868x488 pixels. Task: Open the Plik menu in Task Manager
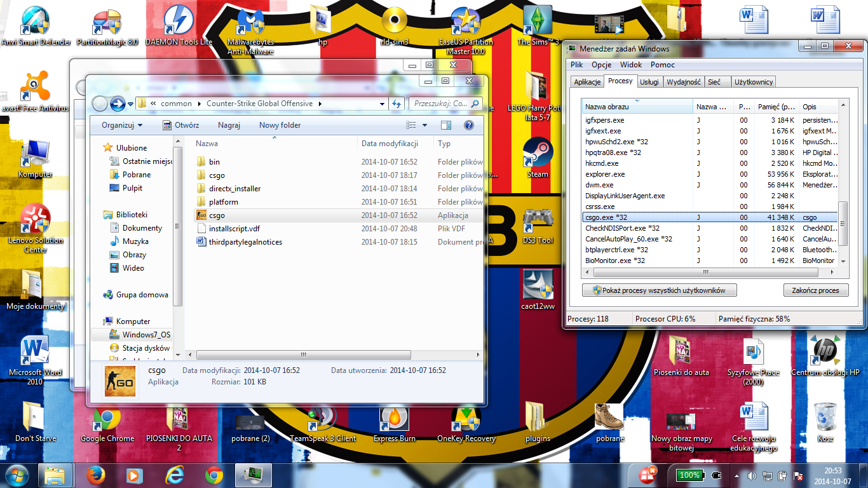576,65
